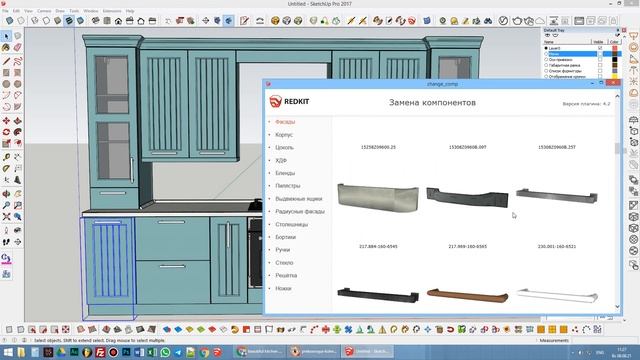This screenshot has height=360, width=640.
Task: Open the Extensions menu
Action: coord(112,11)
